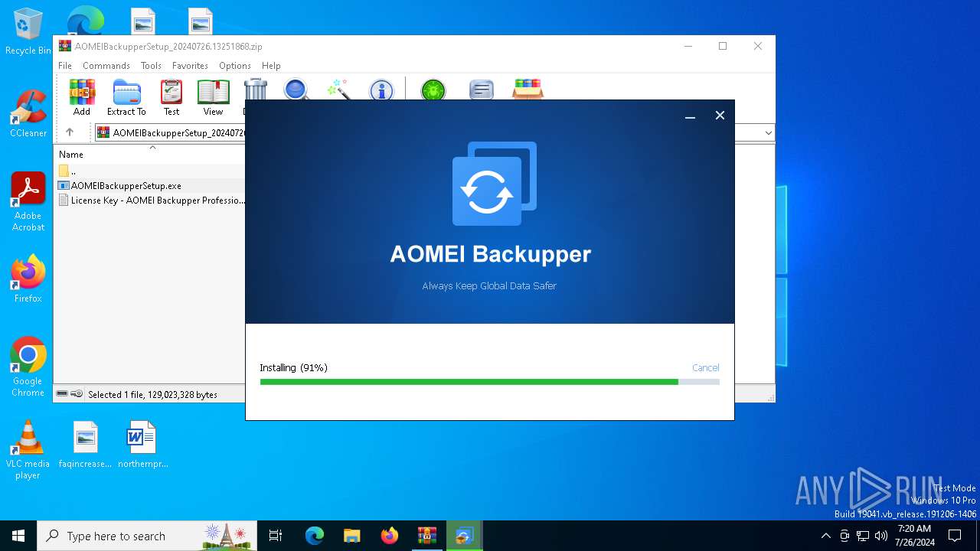Click the SFX toolbar icon in WinRAR
The image size is (980, 551).
tap(528, 89)
